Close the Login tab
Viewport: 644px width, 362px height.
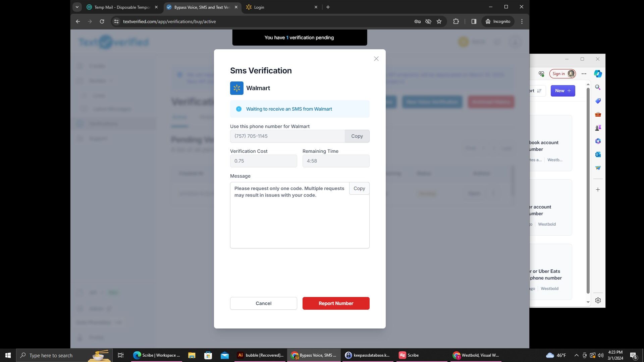pos(316,7)
